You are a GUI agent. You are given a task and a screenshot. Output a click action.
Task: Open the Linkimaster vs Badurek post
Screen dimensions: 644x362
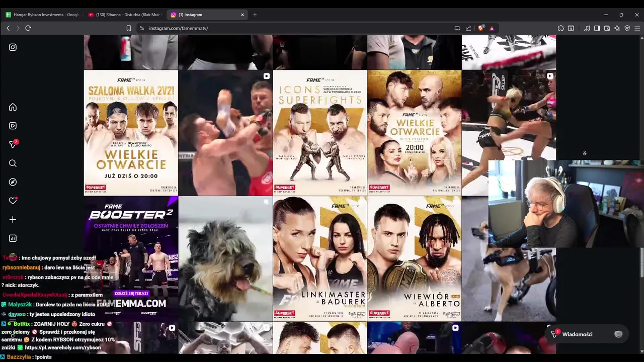coord(320,259)
